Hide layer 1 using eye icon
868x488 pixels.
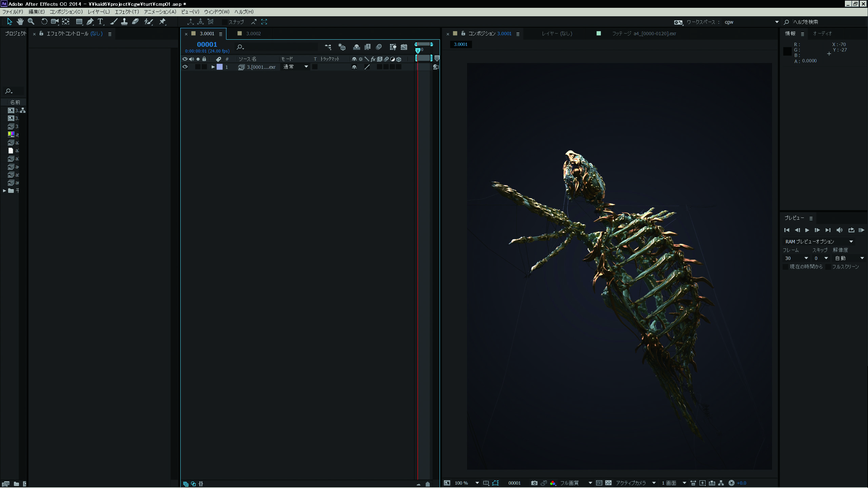pos(185,67)
